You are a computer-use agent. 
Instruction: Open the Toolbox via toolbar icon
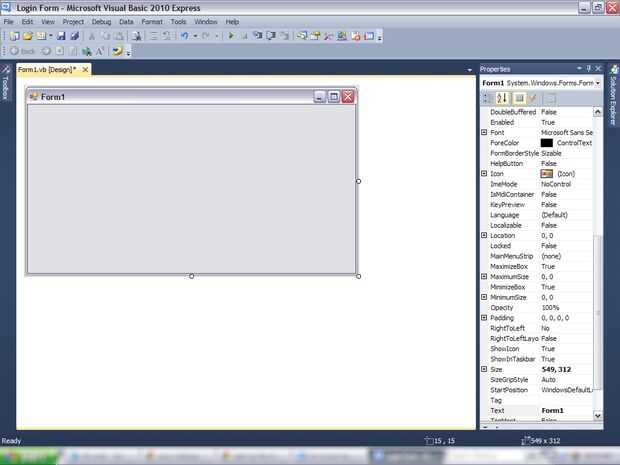[x=328, y=36]
